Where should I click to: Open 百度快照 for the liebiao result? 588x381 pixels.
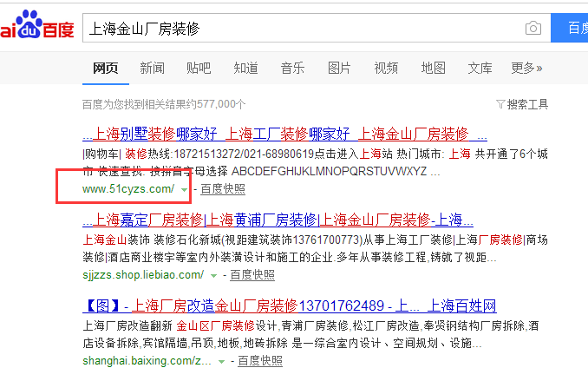(252, 275)
